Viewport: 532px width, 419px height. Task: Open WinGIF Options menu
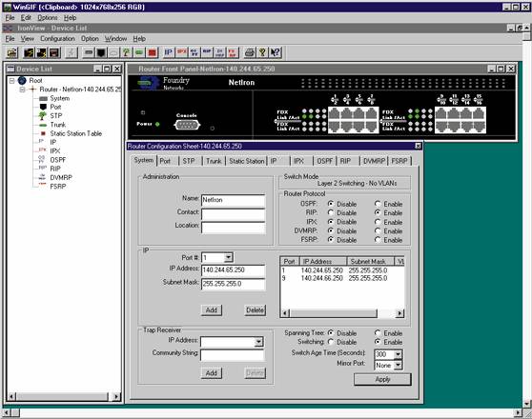pos(47,18)
